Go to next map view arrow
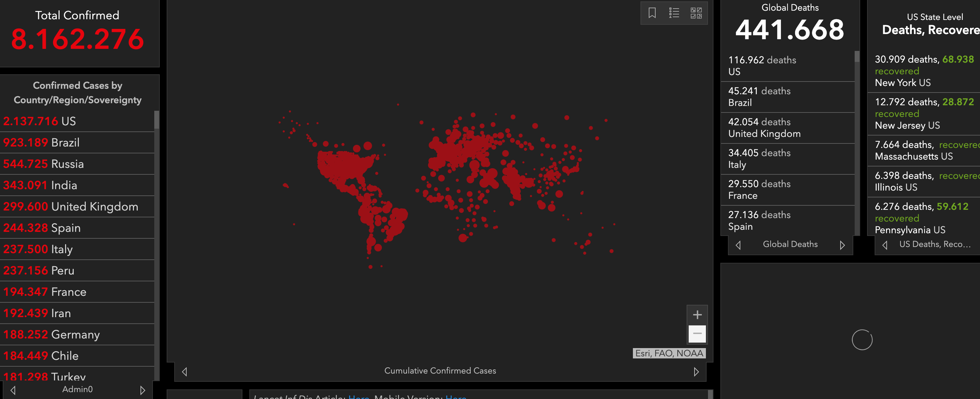This screenshot has width=980, height=399. (x=696, y=371)
